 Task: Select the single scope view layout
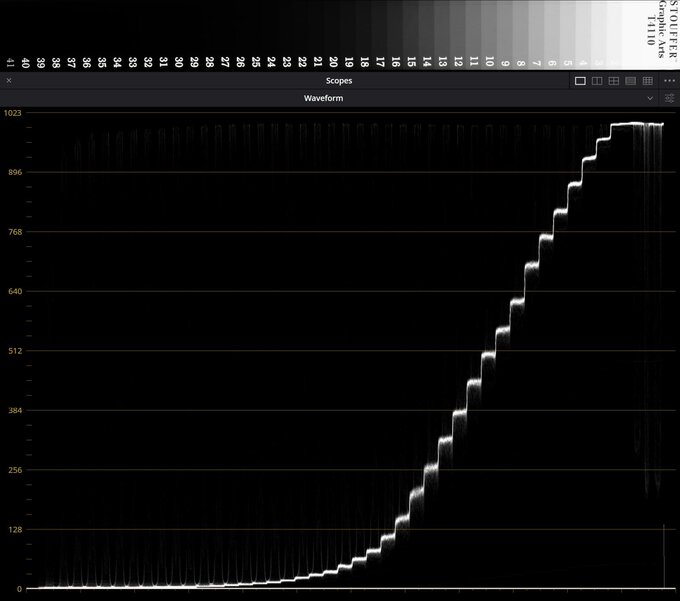(580, 81)
